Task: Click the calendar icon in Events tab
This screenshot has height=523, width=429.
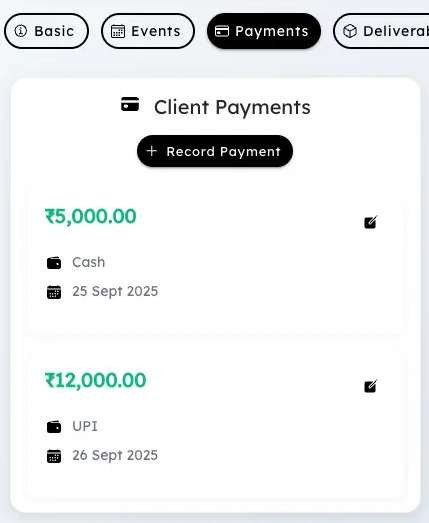Action: coord(118,31)
